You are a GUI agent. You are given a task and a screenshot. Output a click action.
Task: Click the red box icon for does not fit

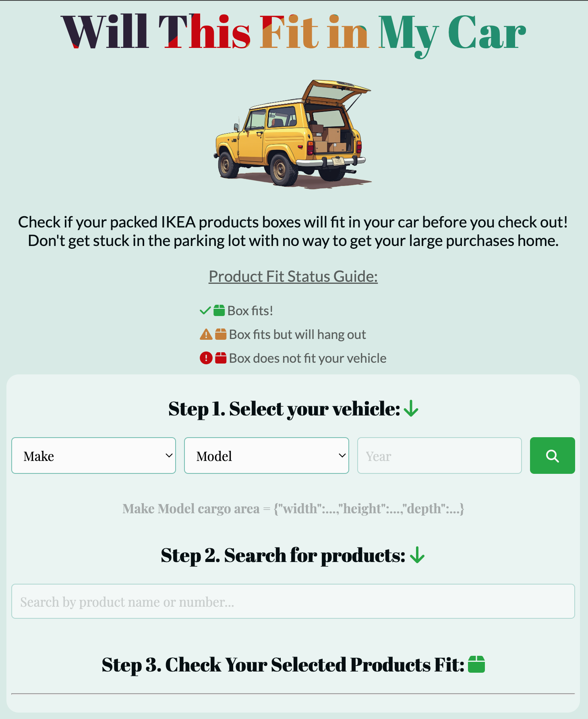(x=221, y=358)
